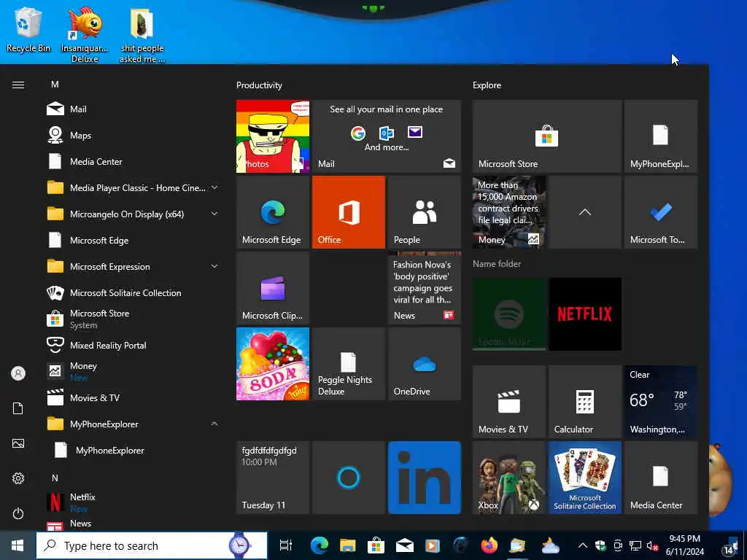Screen dimensions: 747x560
Task: Launch the Microsoft Clipchamp tile
Action: coord(273,288)
